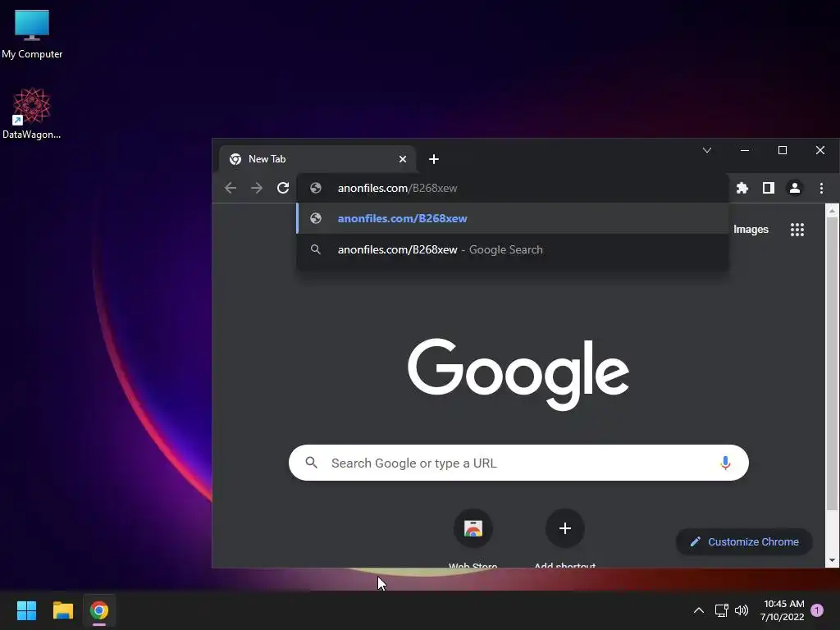
Task: Open File Explorer from the taskbar
Action: pos(62,610)
